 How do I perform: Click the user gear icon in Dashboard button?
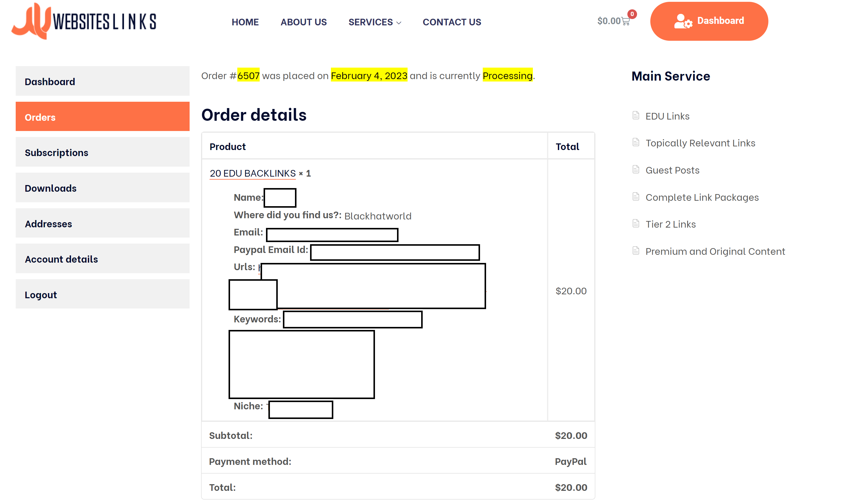click(x=683, y=21)
